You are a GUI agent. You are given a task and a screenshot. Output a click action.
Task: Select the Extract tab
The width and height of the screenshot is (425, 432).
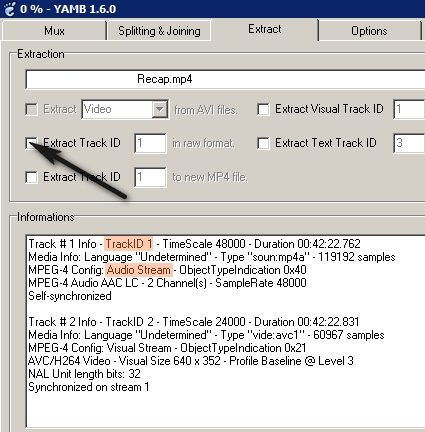point(265,29)
